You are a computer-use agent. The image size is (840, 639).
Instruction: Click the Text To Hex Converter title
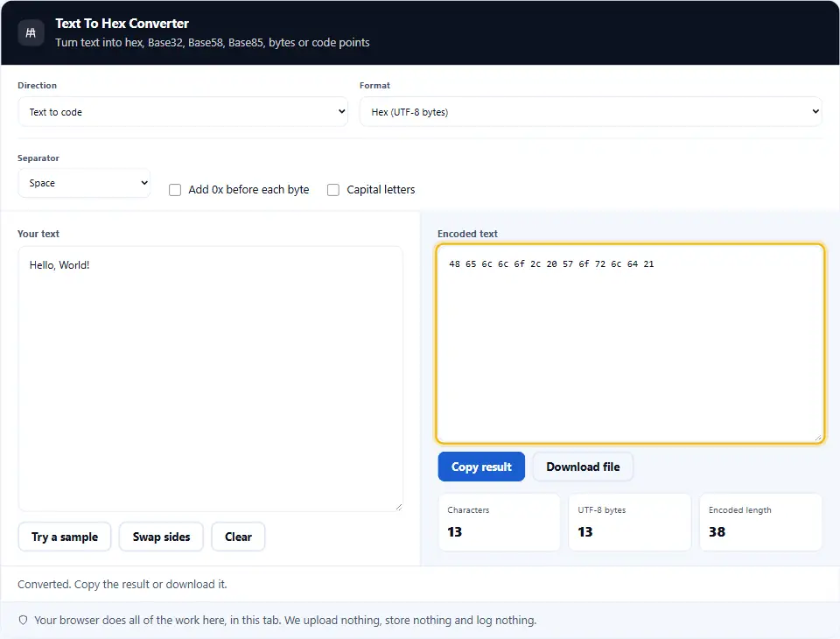(122, 24)
